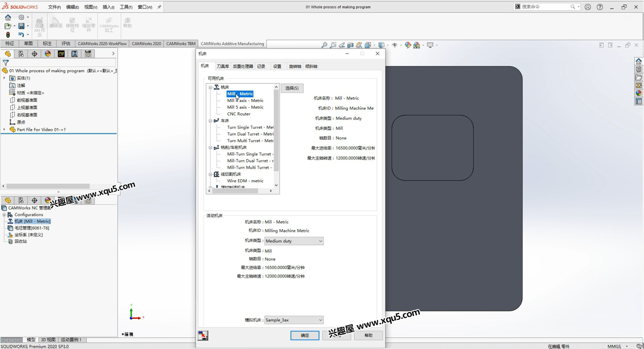
Task: Click the icon at dialog bottom left
Action: (203, 335)
